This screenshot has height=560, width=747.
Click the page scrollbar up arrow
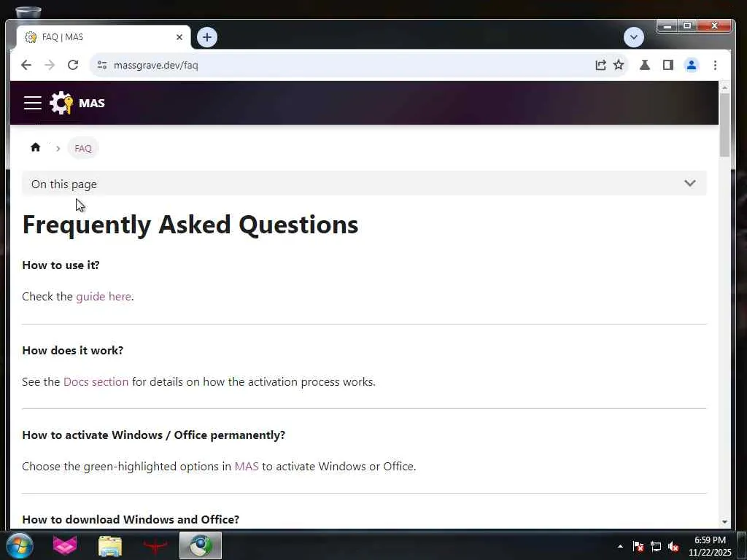point(724,87)
